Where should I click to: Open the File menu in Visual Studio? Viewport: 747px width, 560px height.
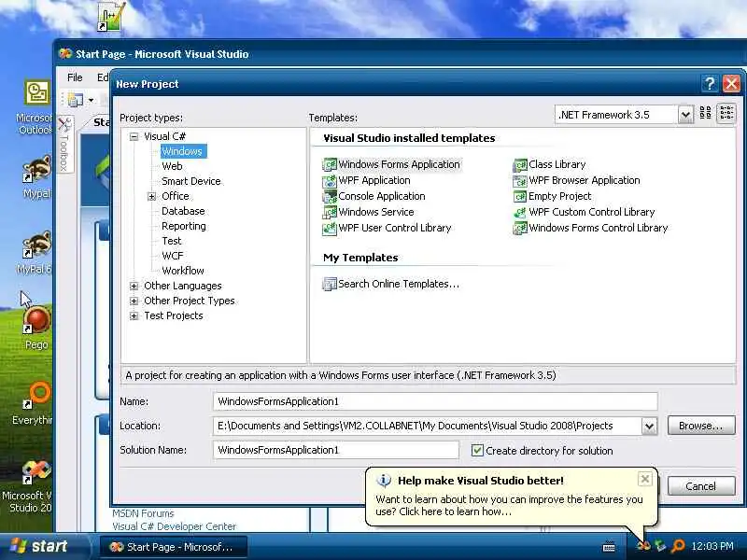pyautogui.click(x=75, y=77)
